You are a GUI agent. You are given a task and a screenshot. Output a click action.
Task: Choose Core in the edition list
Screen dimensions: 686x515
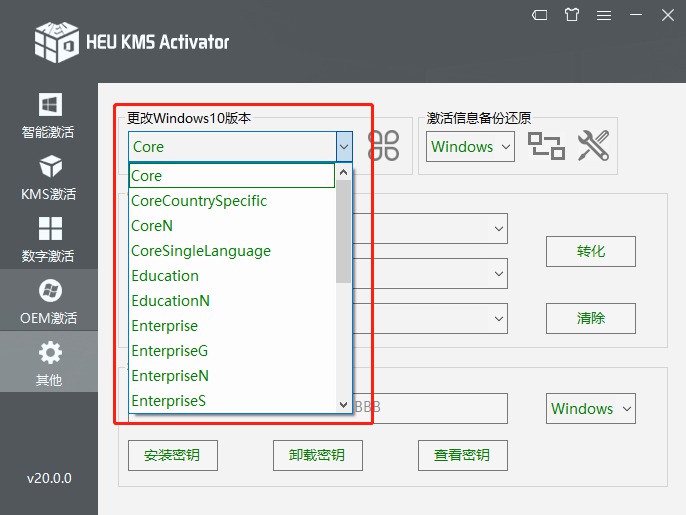point(232,176)
